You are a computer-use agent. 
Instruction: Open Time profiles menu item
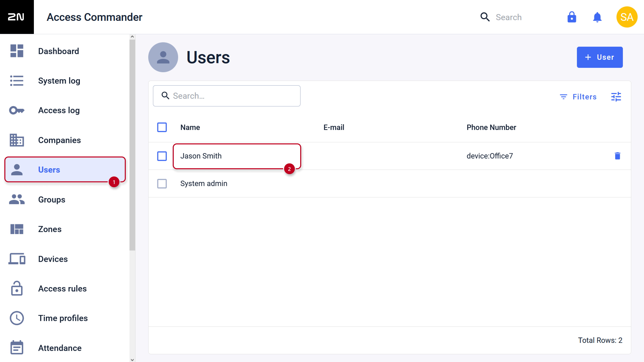click(x=63, y=318)
